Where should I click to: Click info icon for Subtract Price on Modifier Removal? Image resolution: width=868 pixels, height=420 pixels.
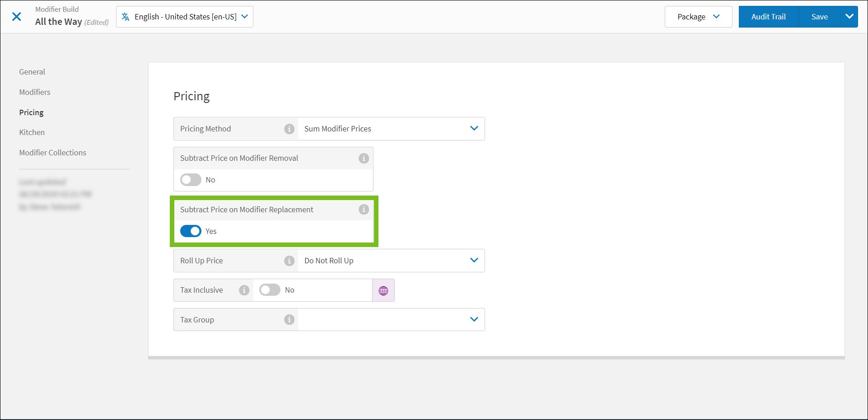point(364,159)
